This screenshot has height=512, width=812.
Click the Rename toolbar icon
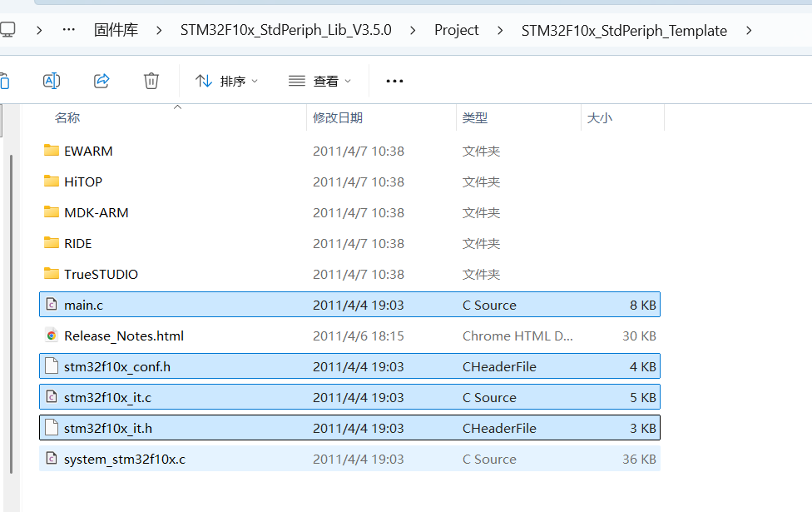pos(52,81)
